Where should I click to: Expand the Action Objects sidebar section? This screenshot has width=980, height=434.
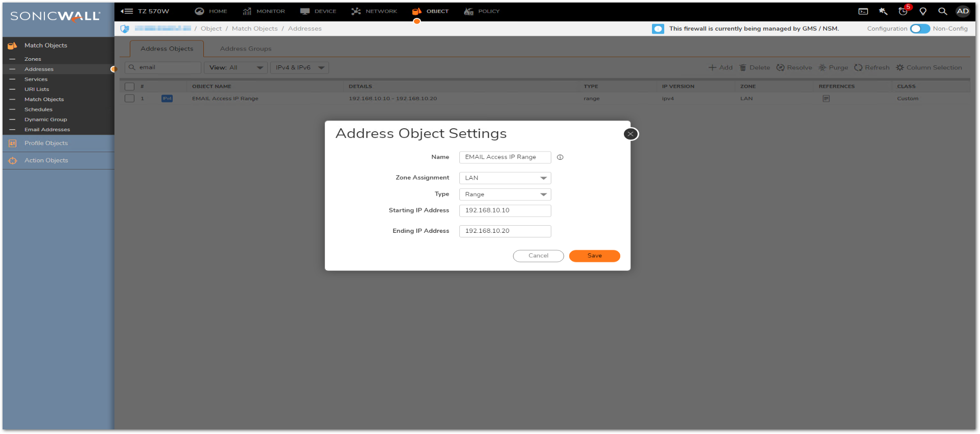(46, 160)
